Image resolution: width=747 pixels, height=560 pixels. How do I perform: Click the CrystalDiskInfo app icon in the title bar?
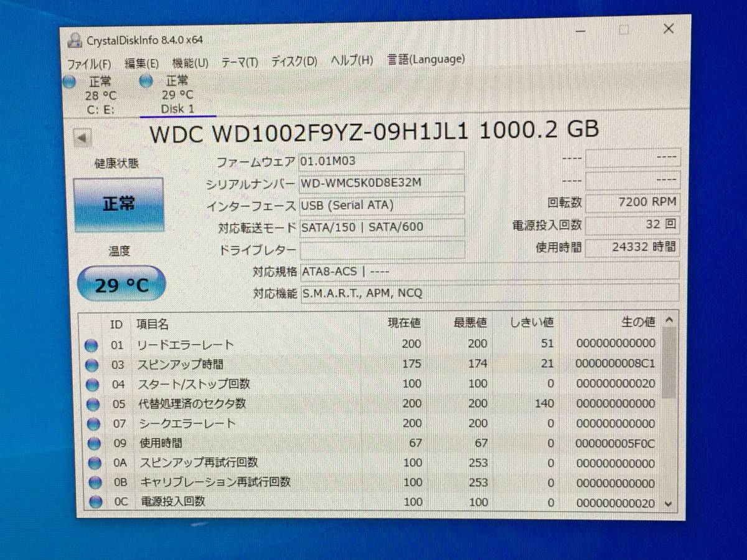75,41
